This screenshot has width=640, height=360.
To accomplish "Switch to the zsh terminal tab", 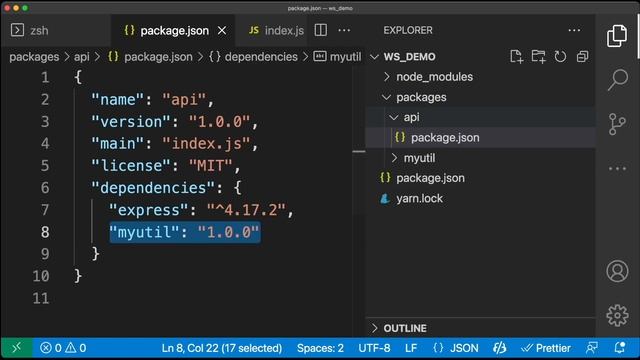I will tap(56, 31).
